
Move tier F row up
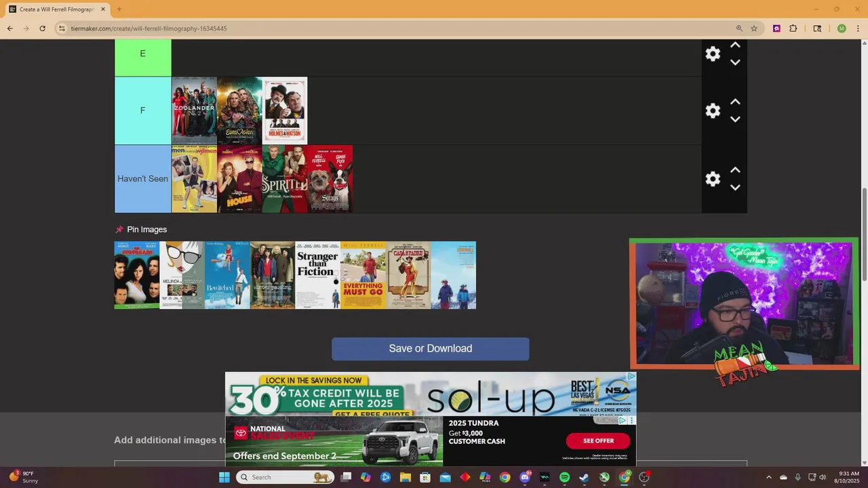735,102
